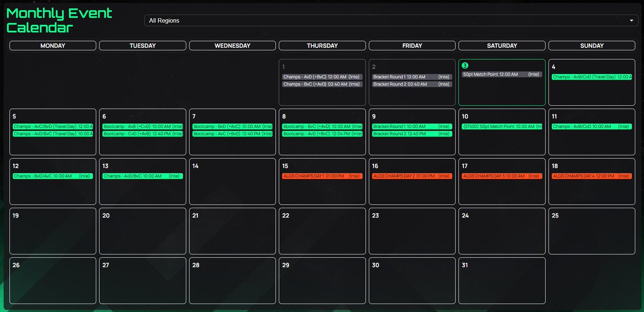Open Bracket Round 1 12:00 AM event
Screen dimensions: 644x312
[x=412, y=77]
